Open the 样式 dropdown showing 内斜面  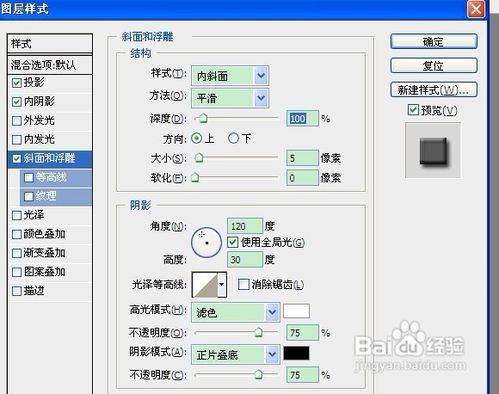[x=230, y=76]
